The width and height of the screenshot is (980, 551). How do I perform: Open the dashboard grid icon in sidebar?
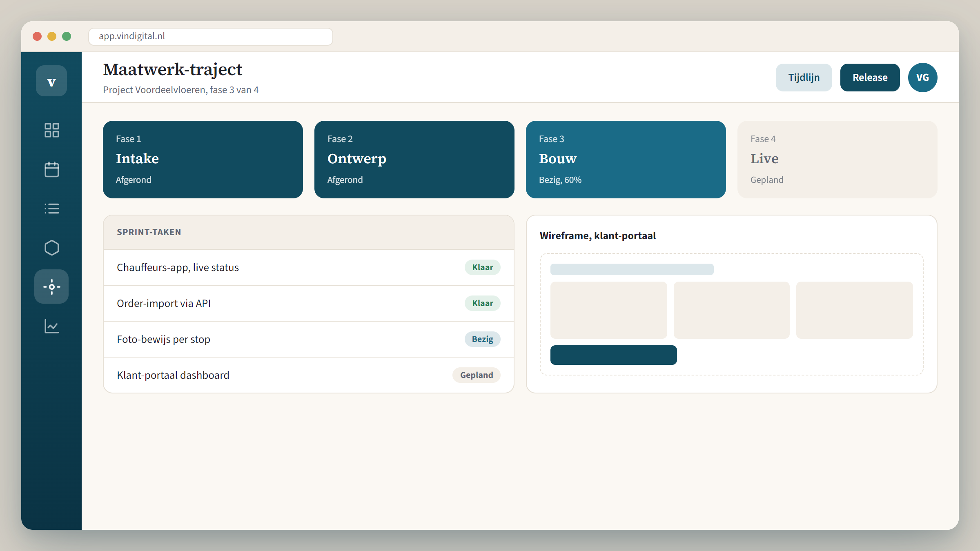(51, 130)
